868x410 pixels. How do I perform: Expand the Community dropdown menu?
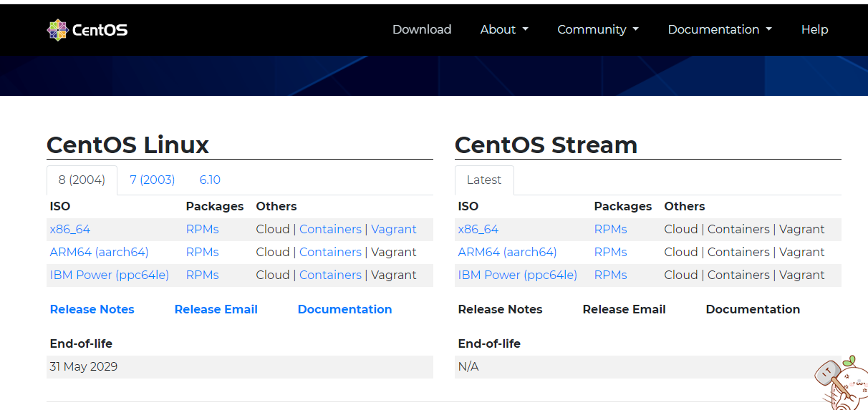click(x=598, y=29)
